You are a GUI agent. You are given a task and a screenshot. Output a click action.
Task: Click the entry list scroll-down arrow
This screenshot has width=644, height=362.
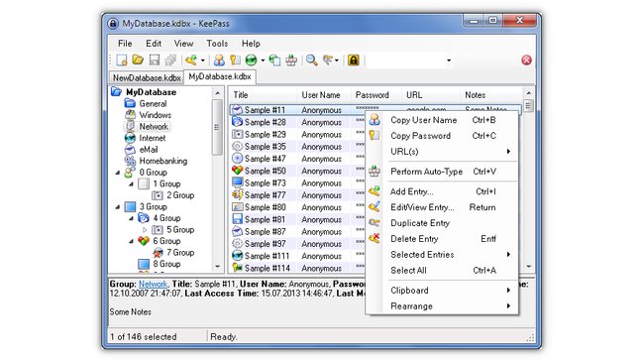pyautogui.click(x=529, y=267)
